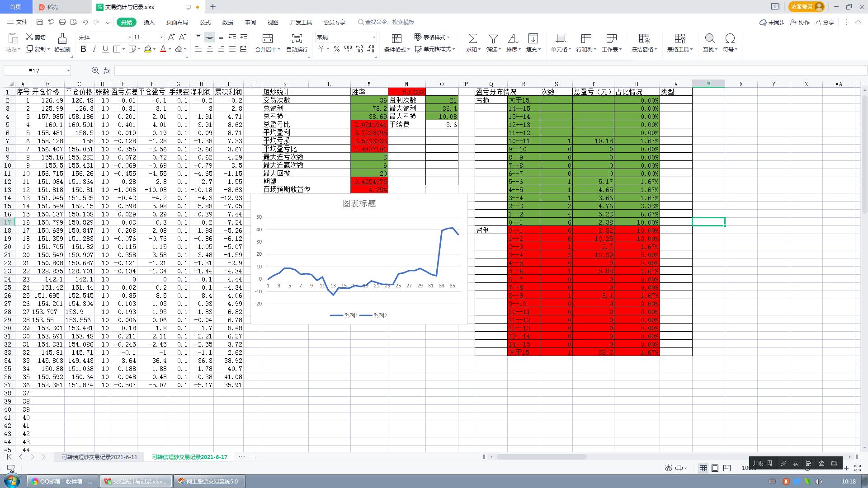868x488 pixels.
Task: Toggle Bold formatting
Action: point(83,49)
